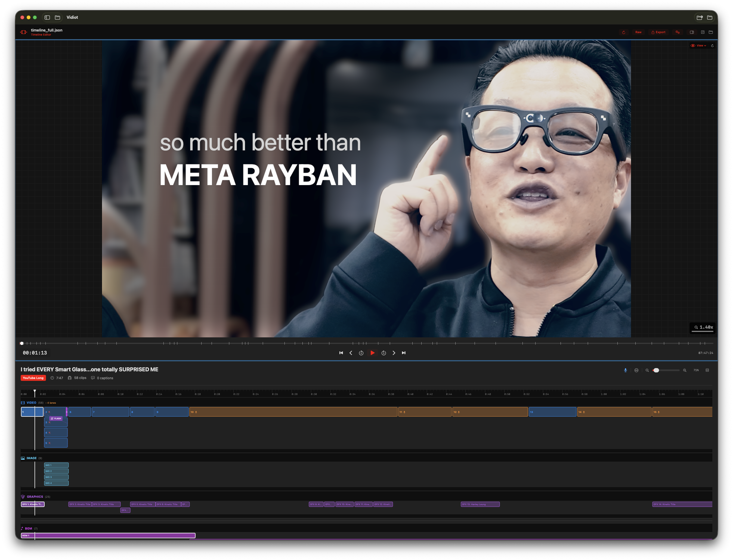
Task: Select GFX 1: Kinetic Title clip
Action: click(x=33, y=504)
